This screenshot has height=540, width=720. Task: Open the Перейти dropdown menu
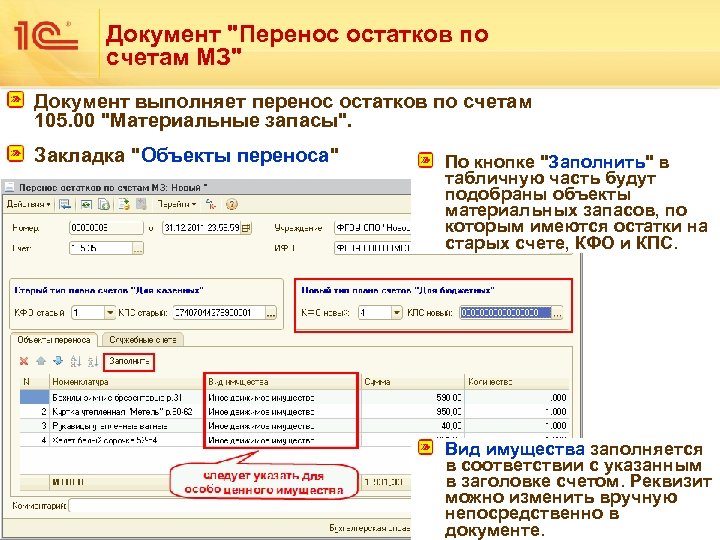[176, 204]
